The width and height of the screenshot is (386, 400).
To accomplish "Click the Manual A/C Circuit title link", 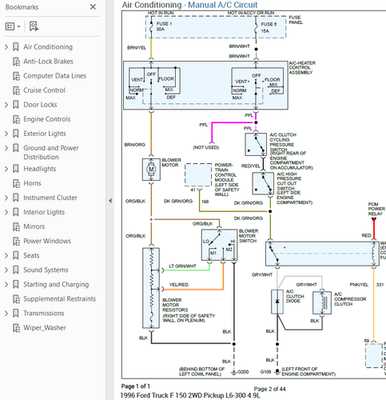I will [223, 5].
